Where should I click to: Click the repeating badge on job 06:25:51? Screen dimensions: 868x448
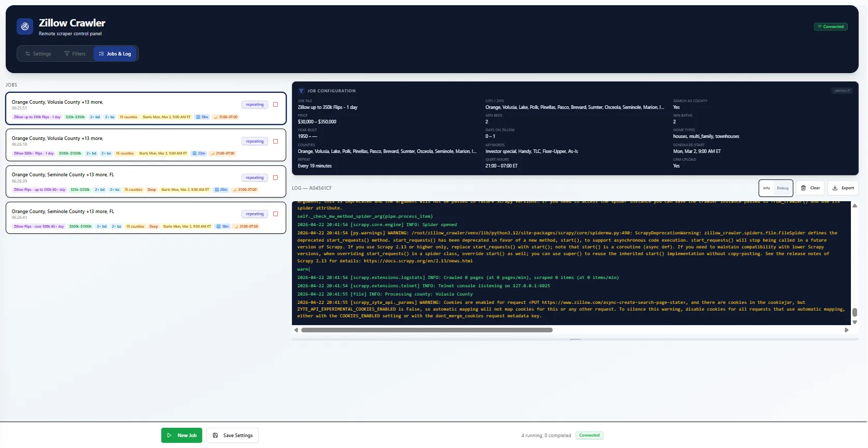pyautogui.click(x=255, y=105)
